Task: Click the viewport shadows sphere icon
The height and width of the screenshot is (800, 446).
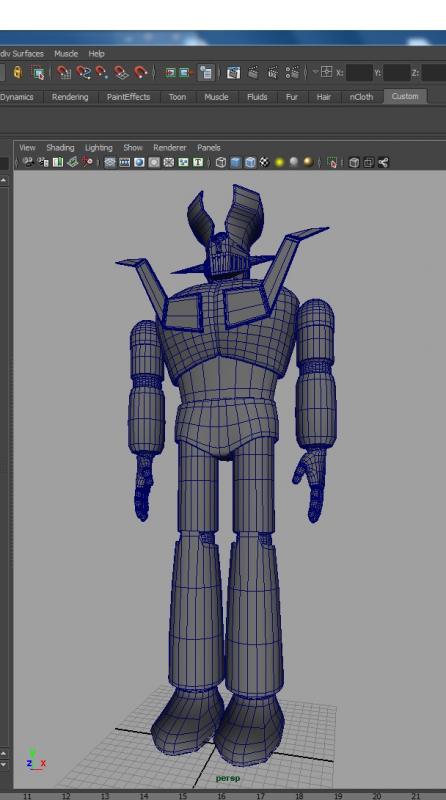Action: (293, 162)
